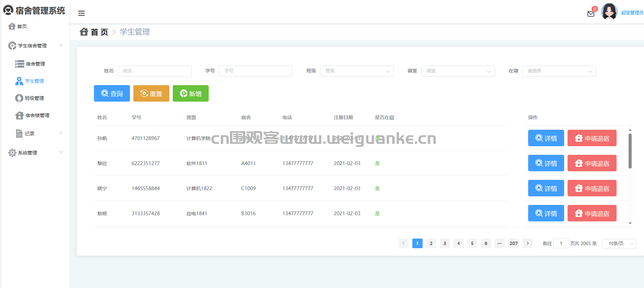Click the 注册日期 column header

(x=343, y=117)
